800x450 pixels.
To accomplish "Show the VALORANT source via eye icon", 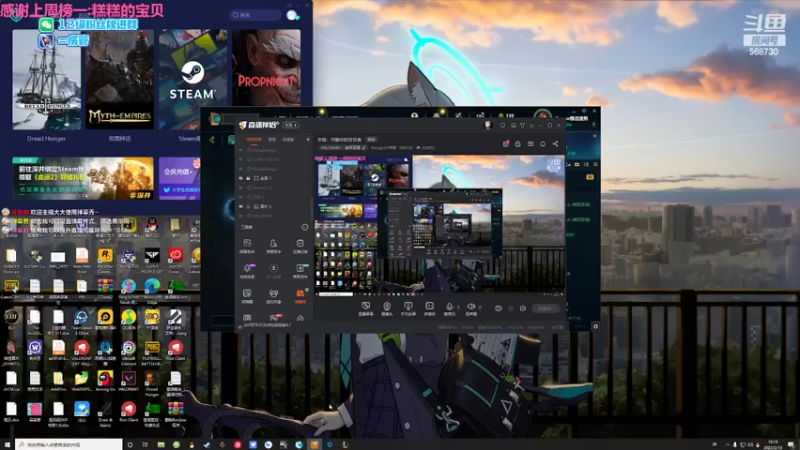I will (241, 216).
